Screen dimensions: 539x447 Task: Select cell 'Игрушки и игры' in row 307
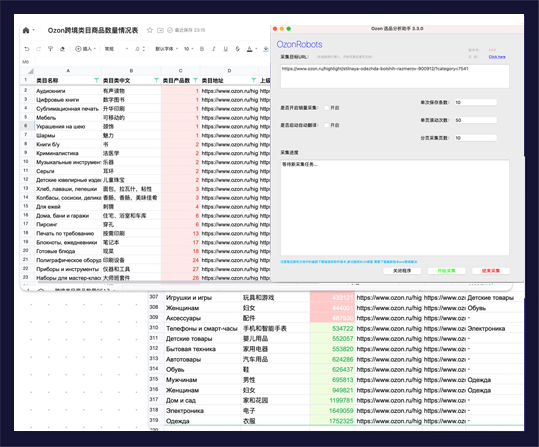(203, 297)
